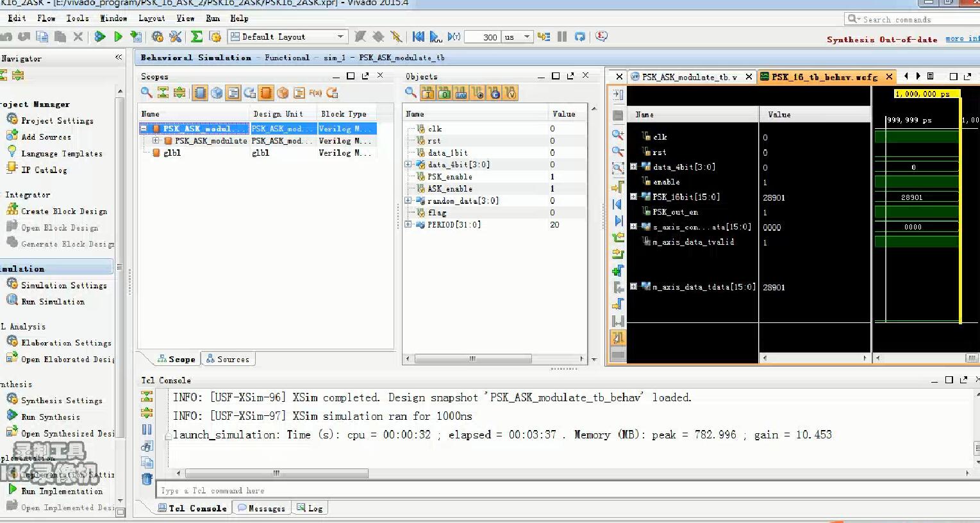This screenshot has width=980, height=523.
Task: Click Run Simulation in Flow Navigator
Action: click(x=53, y=301)
